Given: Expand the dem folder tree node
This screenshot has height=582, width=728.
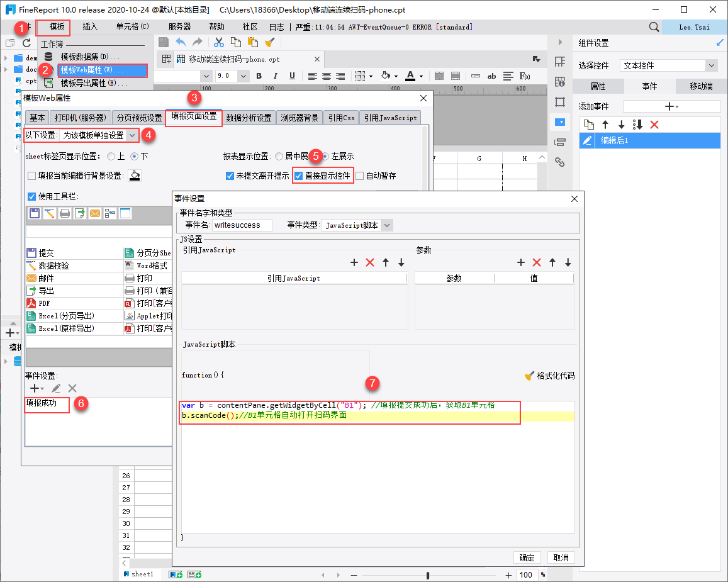Looking at the screenshot, I should click(6, 58).
